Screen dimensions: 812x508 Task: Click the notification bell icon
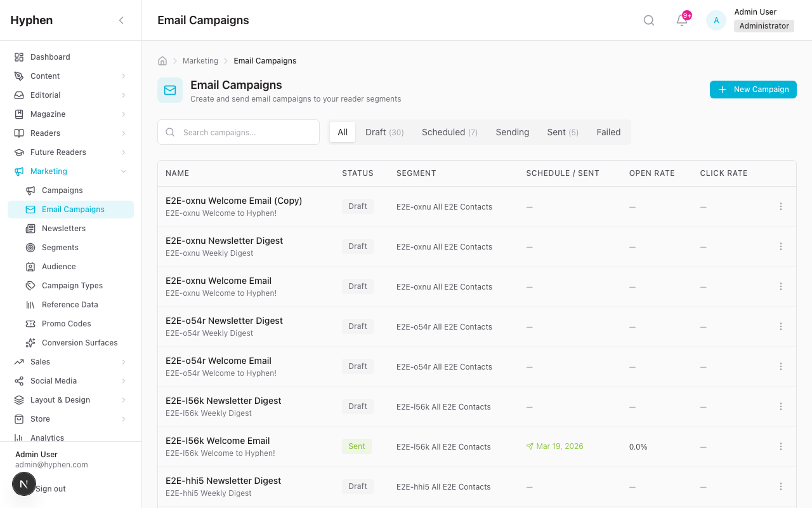tap(681, 20)
